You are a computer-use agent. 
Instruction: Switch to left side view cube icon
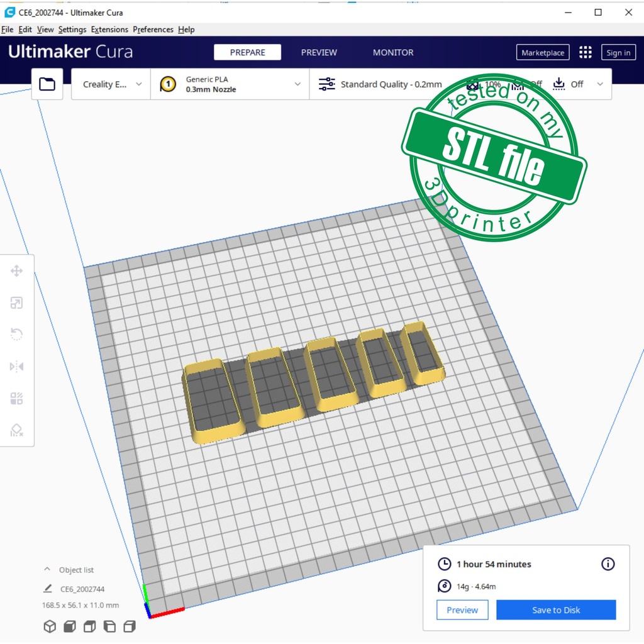click(x=109, y=626)
